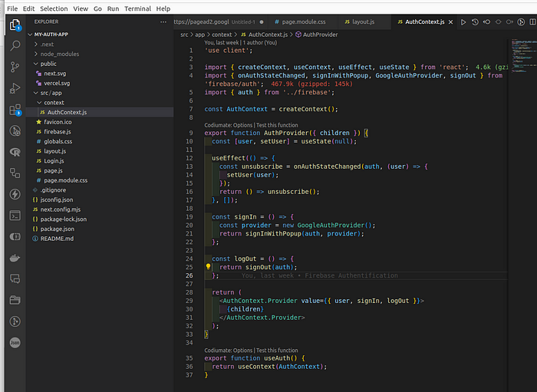
Task: Open file history clock icon
Action: point(475,22)
